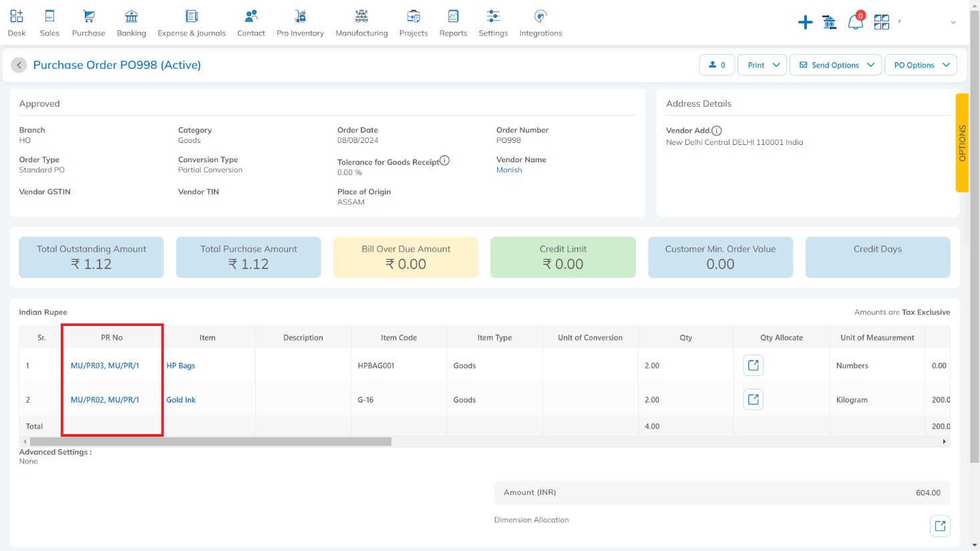Click the blue plus quick-create icon
Screen dimensions: 980x551
tap(805, 22)
